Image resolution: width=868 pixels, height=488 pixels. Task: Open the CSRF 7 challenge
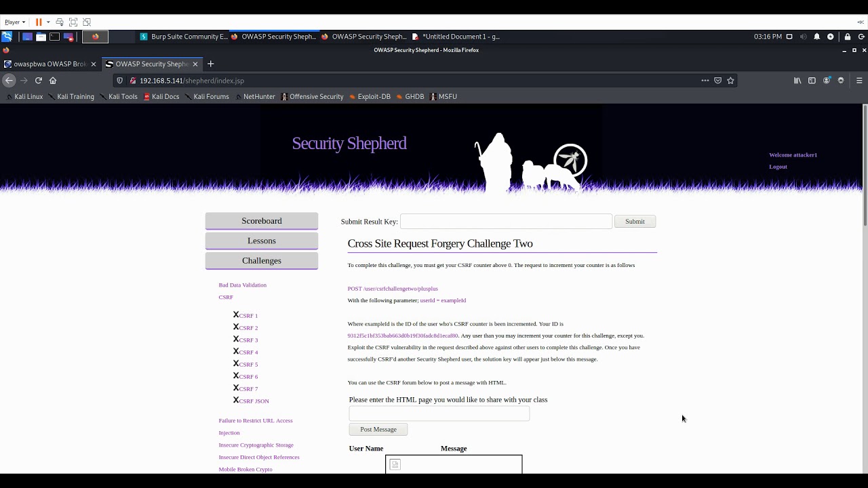click(x=248, y=389)
